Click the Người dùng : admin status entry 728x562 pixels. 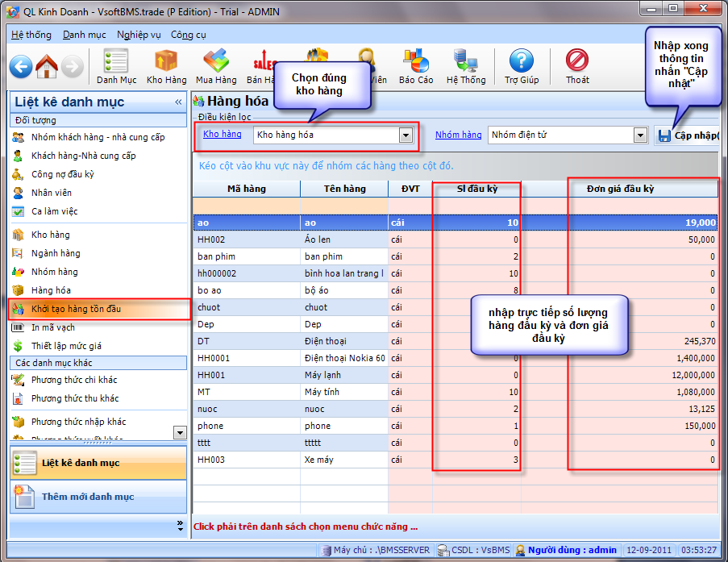point(567,550)
